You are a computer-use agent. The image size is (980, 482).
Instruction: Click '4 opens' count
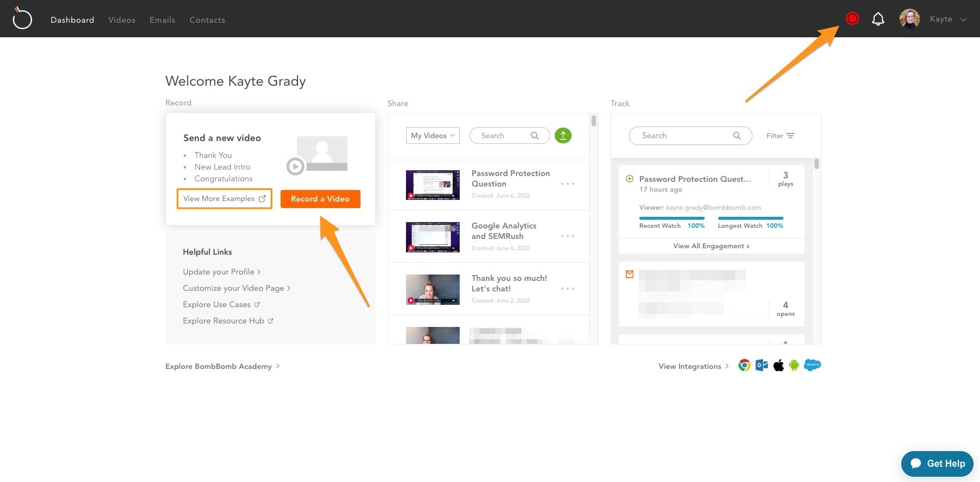[786, 309]
